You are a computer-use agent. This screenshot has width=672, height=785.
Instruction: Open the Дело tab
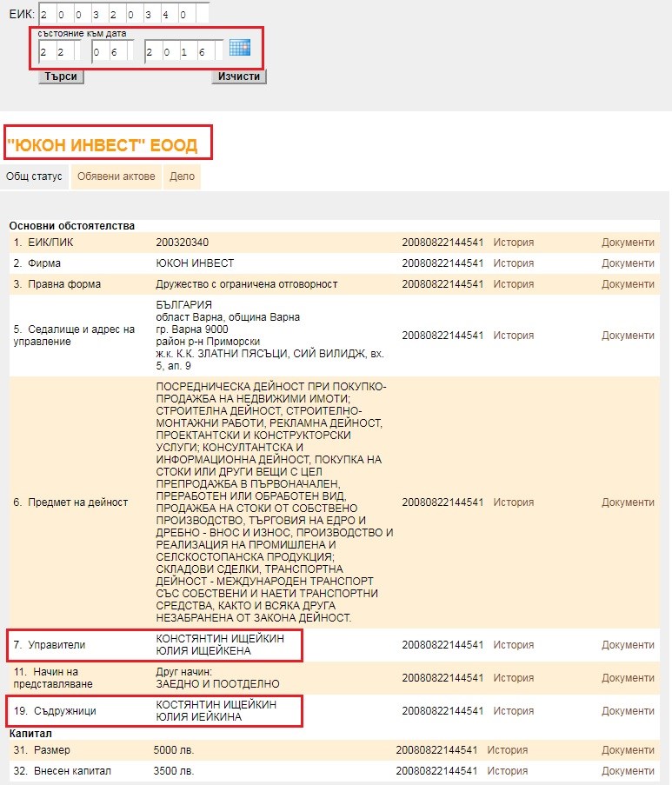point(182,176)
